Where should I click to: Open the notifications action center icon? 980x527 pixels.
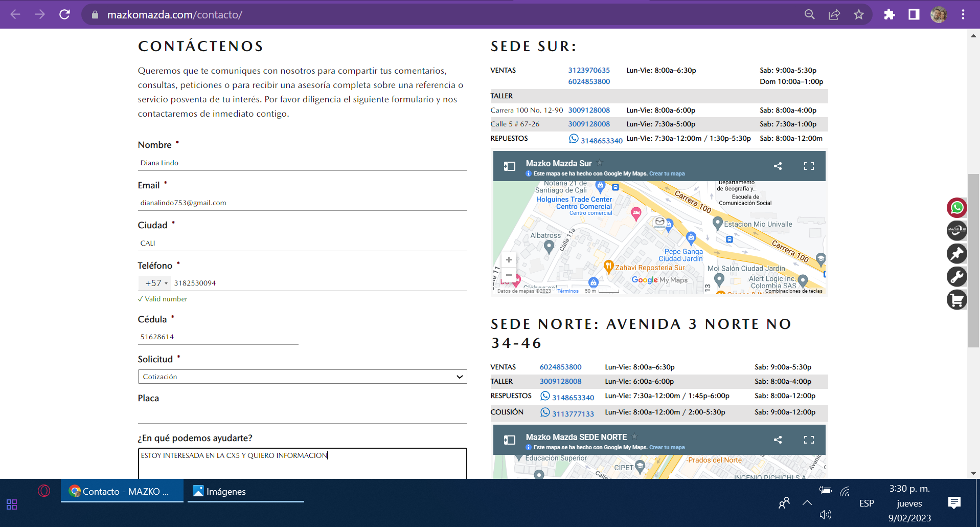coord(954,503)
